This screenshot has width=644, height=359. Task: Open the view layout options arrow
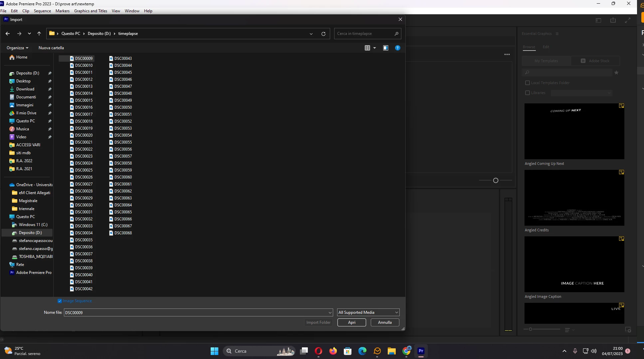click(374, 48)
